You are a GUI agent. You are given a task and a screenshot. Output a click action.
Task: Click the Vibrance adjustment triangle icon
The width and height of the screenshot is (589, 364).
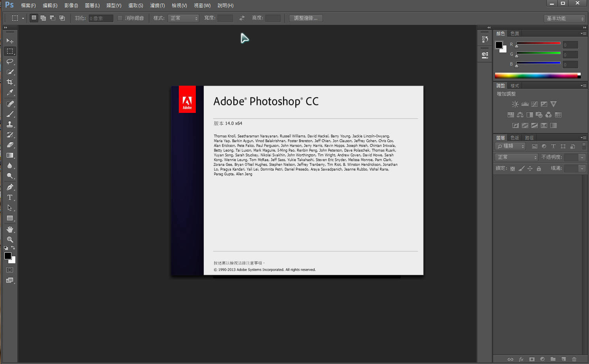[553, 104]
